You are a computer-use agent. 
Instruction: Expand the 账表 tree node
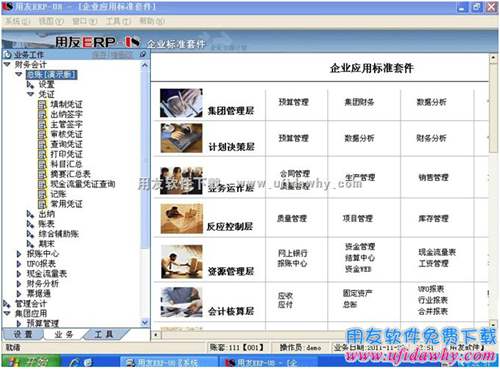30,224
